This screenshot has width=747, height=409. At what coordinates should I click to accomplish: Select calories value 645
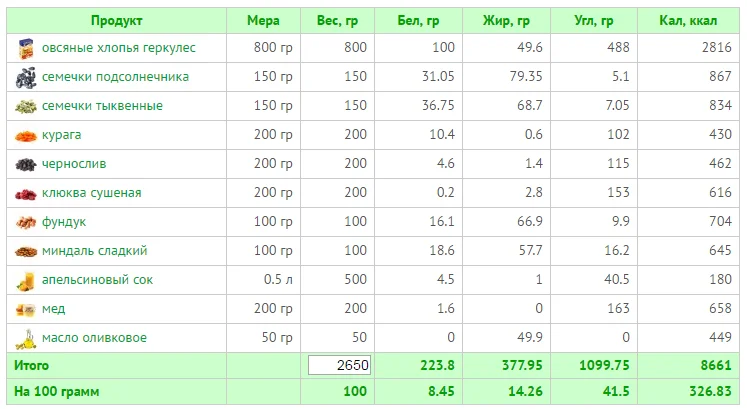pos(720,250)
